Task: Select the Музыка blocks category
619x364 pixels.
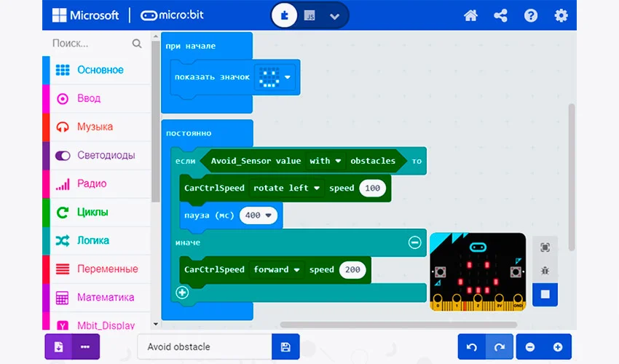Action: pyautogui.click(x=95, y=126)
